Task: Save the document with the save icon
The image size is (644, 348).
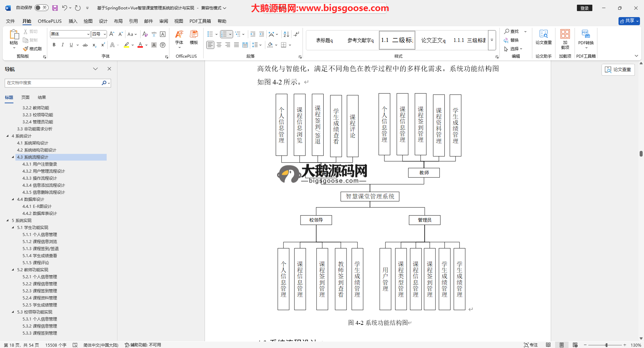Action: (x=55, y=8)
